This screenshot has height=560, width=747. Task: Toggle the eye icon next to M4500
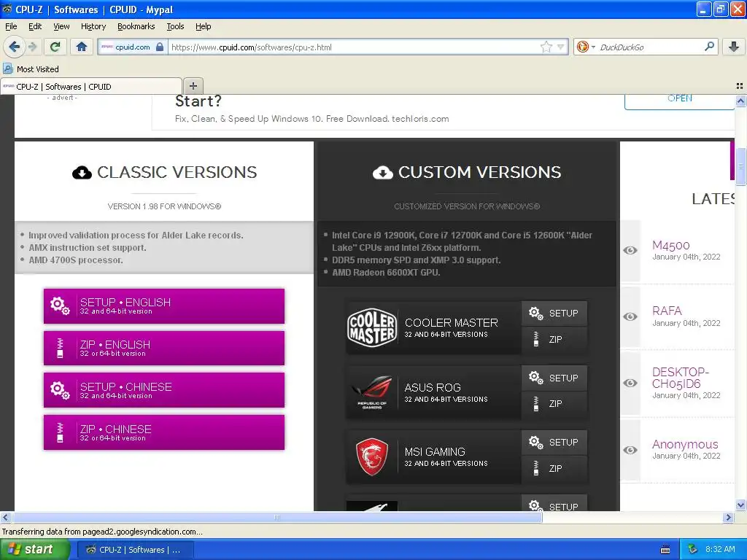630,251
